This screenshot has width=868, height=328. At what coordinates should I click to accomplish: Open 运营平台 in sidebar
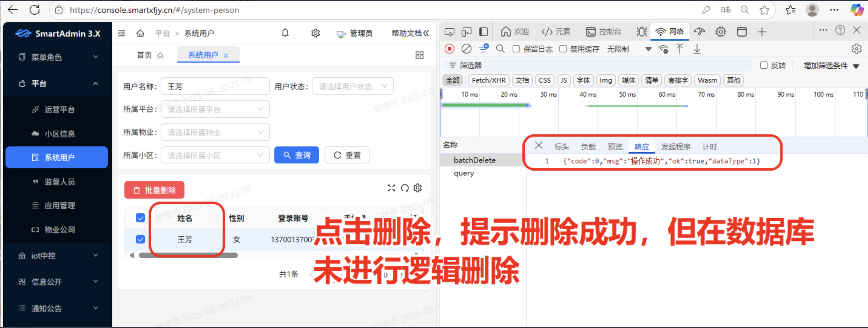57,109
